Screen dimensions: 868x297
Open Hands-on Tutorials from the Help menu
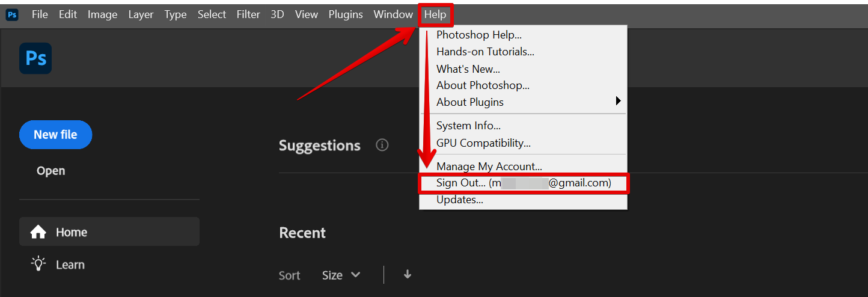coord(485,52)
